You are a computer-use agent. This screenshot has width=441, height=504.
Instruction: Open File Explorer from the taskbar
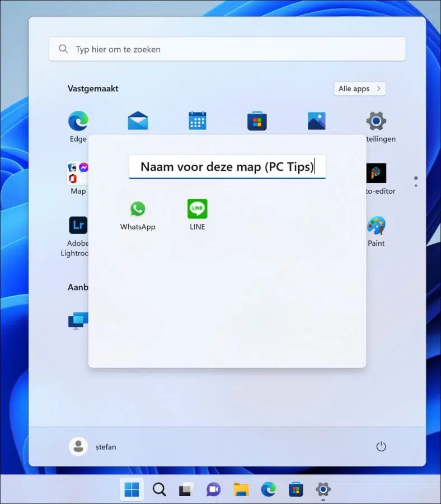coord(241,489)
